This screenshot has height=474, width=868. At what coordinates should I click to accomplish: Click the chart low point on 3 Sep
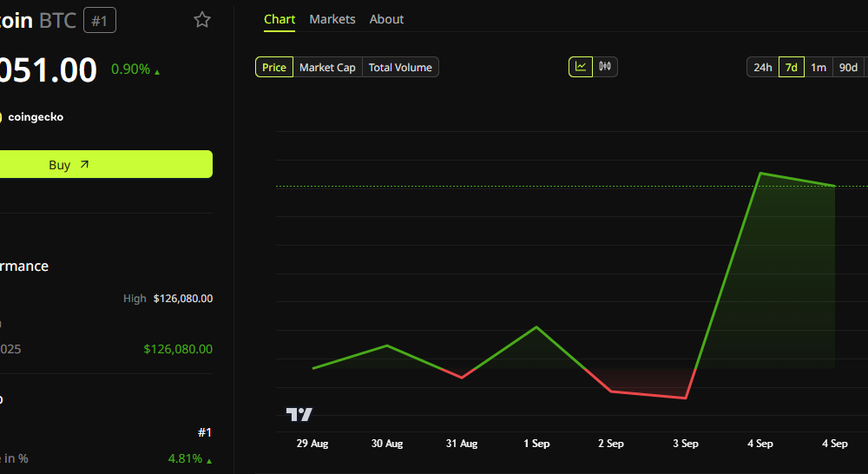[x=686, y=398]
